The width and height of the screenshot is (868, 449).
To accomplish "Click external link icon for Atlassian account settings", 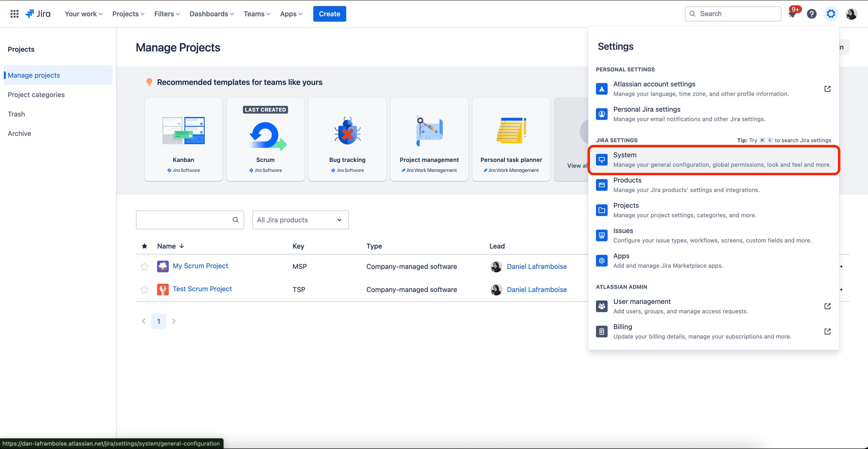I will [827, 89].
